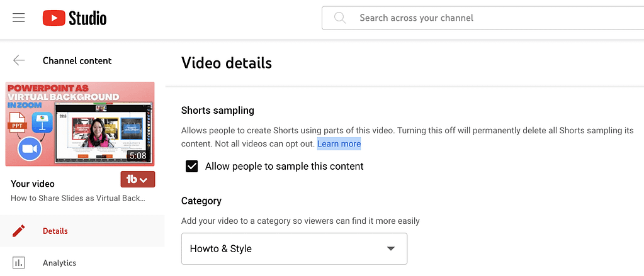Viewport: 644px width, 276px height.
Task: Click the PowerPoint virtual background video thumbnail
Action: coord(79,124)
